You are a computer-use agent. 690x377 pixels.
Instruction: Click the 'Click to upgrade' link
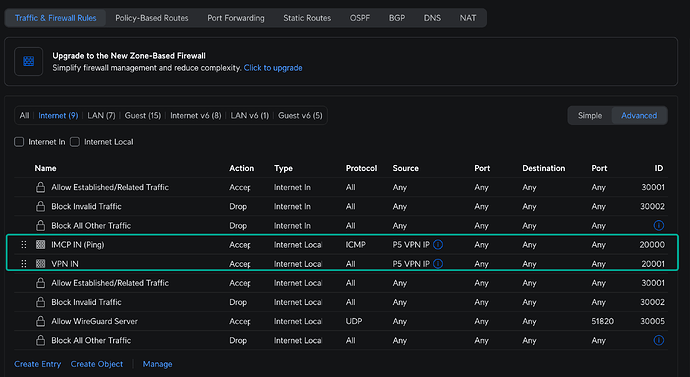273,68
